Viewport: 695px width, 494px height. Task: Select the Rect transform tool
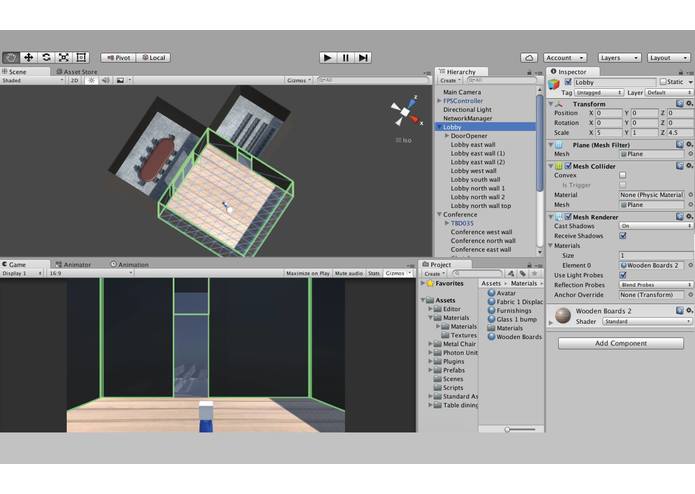click(81, 58)
